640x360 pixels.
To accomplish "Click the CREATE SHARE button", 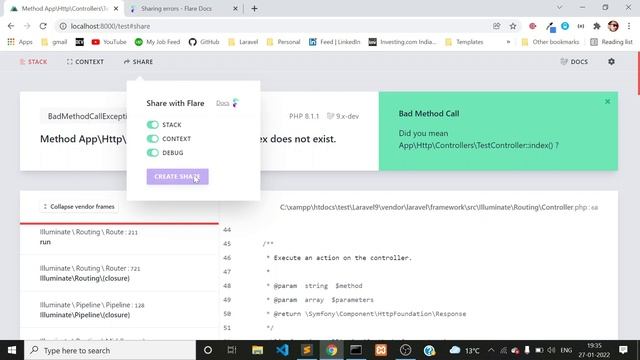I will 178,177.
